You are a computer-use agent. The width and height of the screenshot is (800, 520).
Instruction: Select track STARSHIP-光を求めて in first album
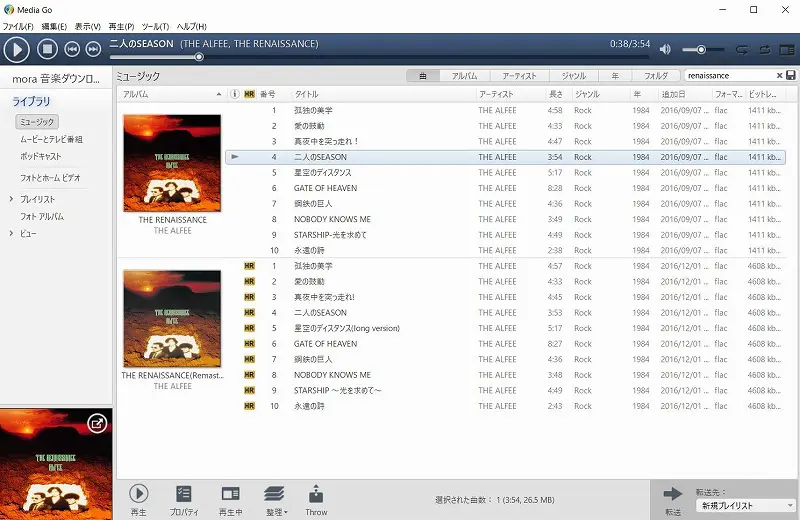click(505, 235)
